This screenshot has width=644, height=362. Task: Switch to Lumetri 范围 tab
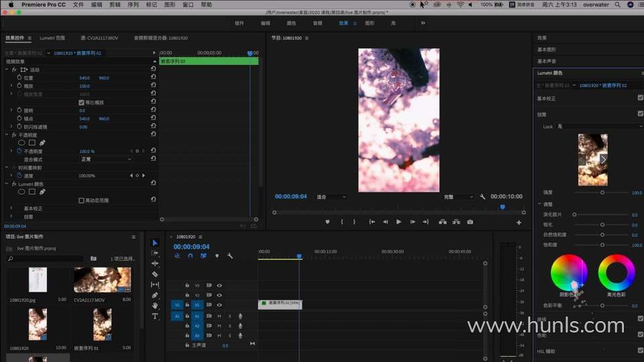click(x=52, y=38)
